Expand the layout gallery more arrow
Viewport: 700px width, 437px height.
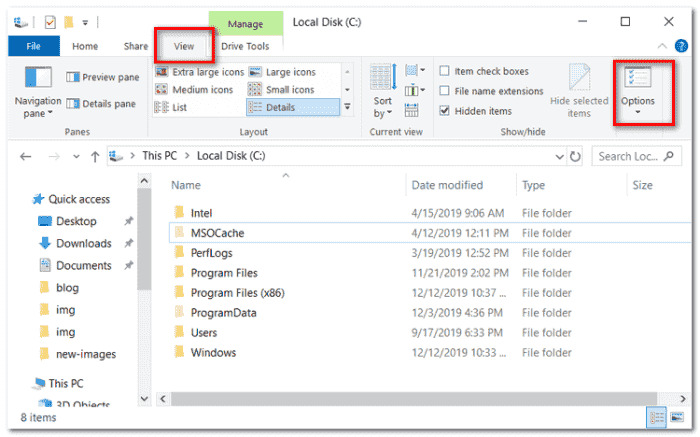pos(347,107)
